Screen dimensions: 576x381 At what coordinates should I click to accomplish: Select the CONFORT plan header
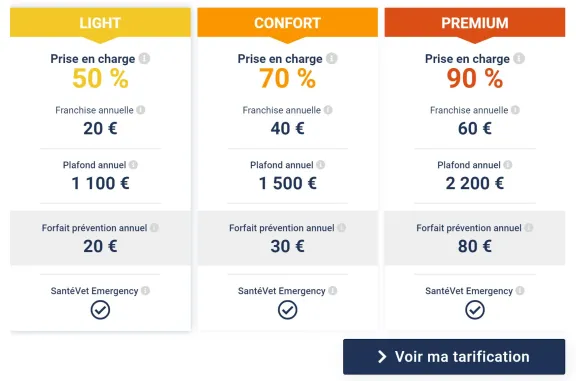coord(288,23)
